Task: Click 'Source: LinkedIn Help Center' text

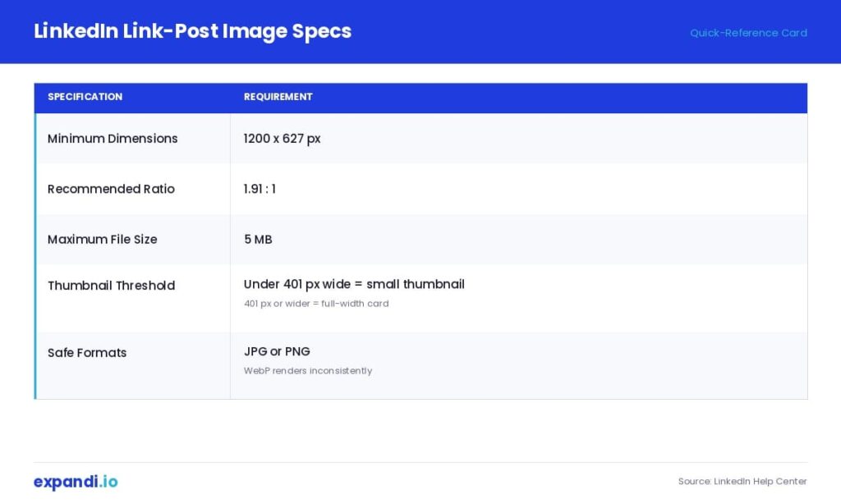Action: click(742, 481)
